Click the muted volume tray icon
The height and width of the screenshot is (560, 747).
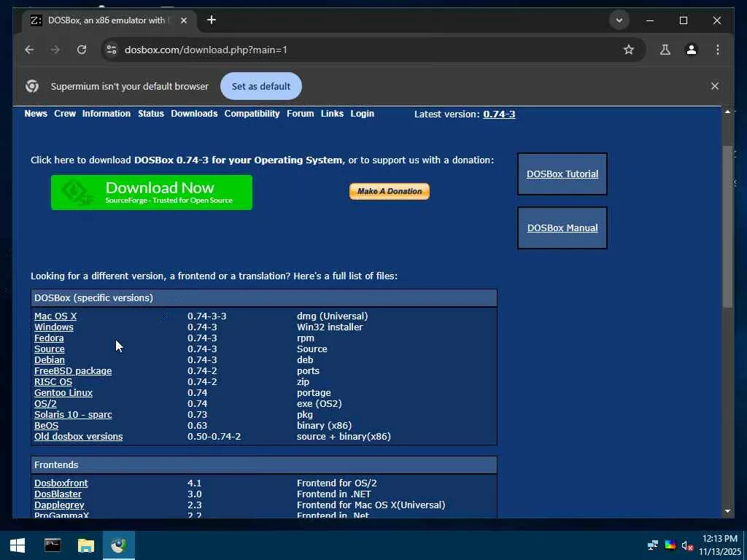point(687,545)
